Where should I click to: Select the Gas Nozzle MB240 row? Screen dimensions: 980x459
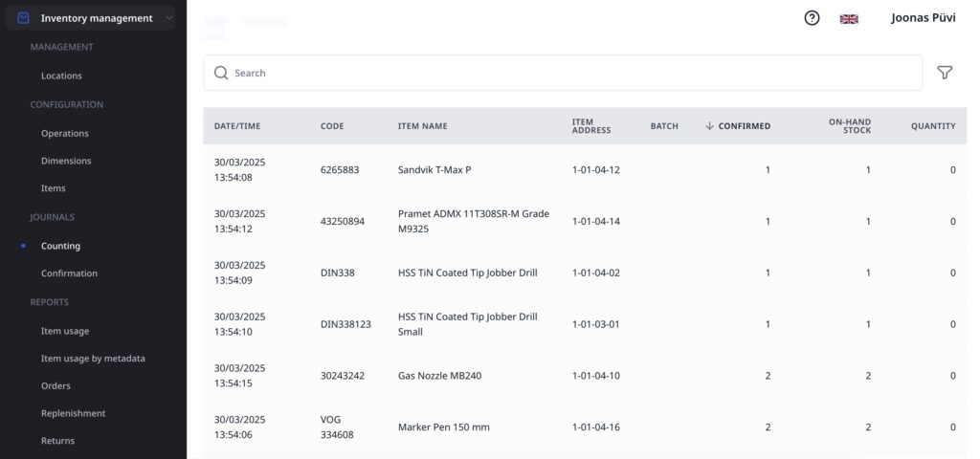585,376
